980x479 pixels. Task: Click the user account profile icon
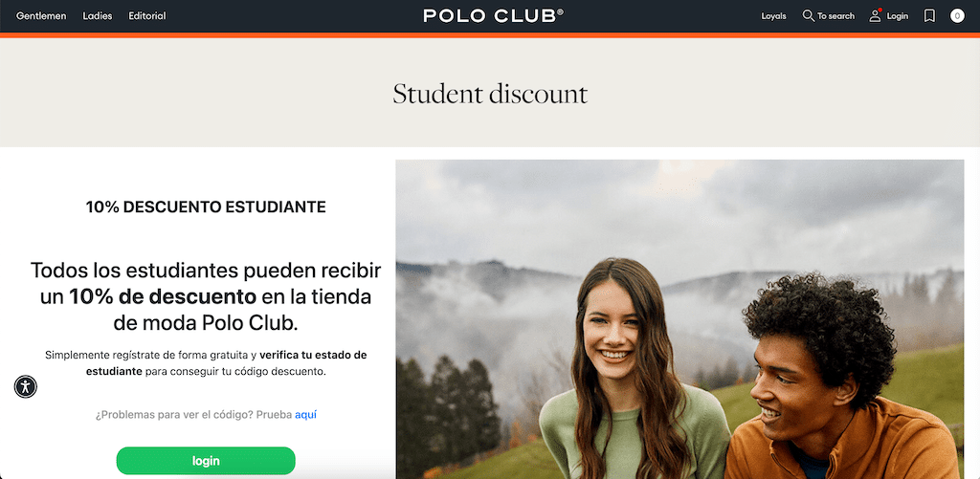point(875,15)
